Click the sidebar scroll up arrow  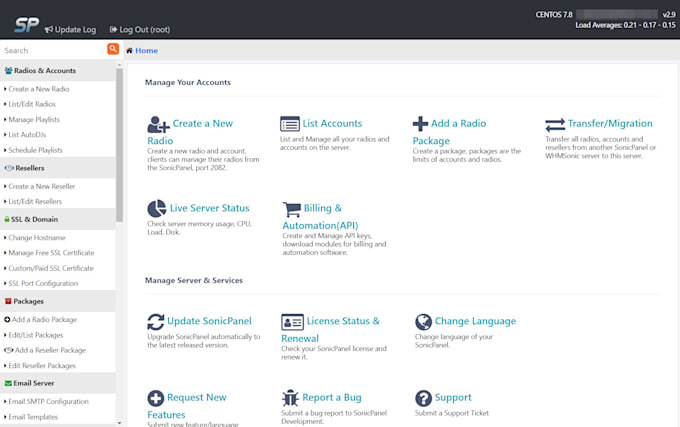coord(119,65)
